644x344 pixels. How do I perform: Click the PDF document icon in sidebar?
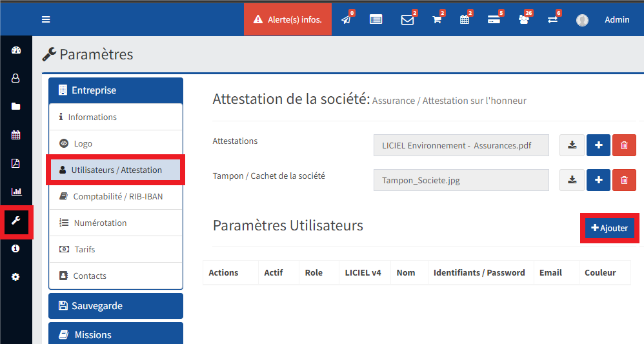16,163
